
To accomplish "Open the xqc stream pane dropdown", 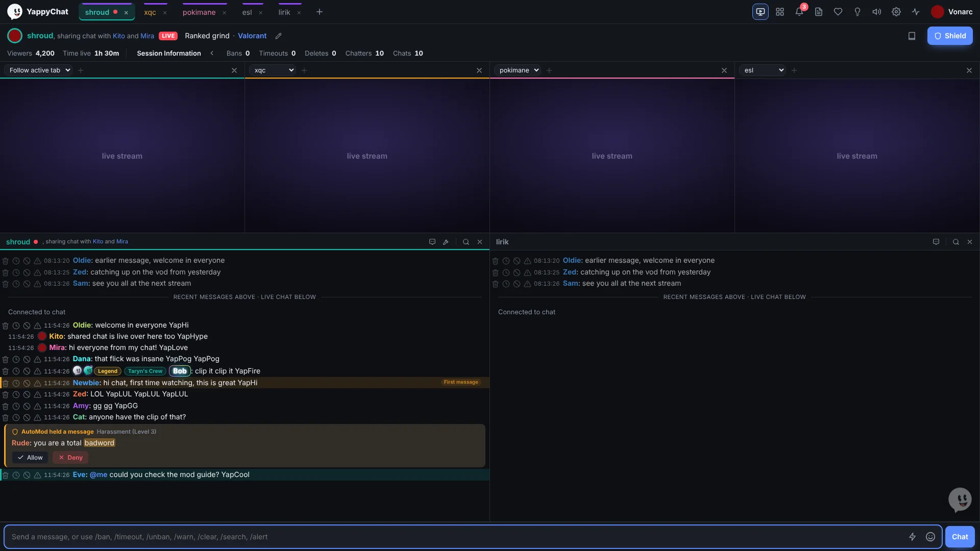I will point(273,70).
